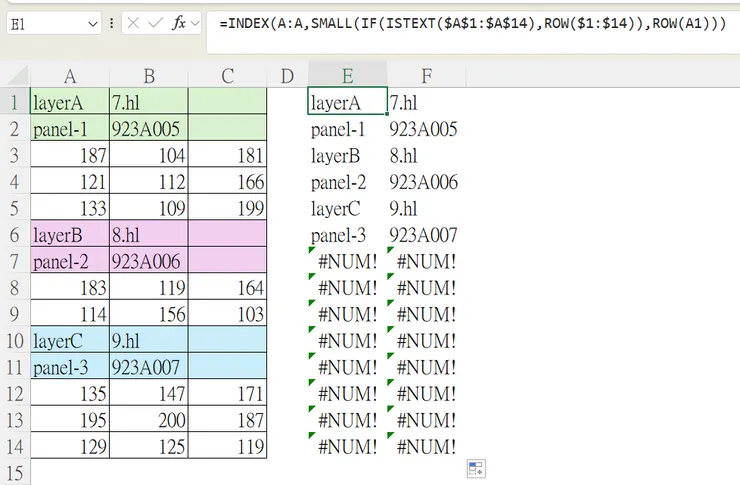Click the Insert Function fx icon
740x485 pixels.
click(180, 22)
